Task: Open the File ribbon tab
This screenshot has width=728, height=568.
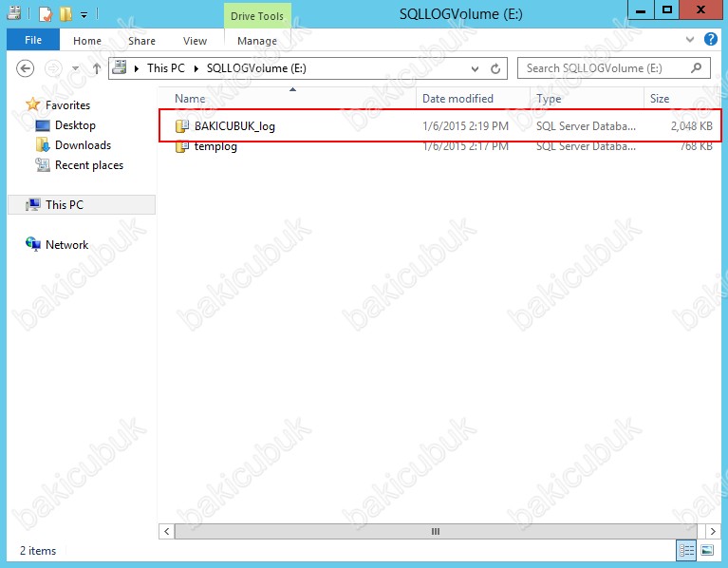Action: [33, 40]
